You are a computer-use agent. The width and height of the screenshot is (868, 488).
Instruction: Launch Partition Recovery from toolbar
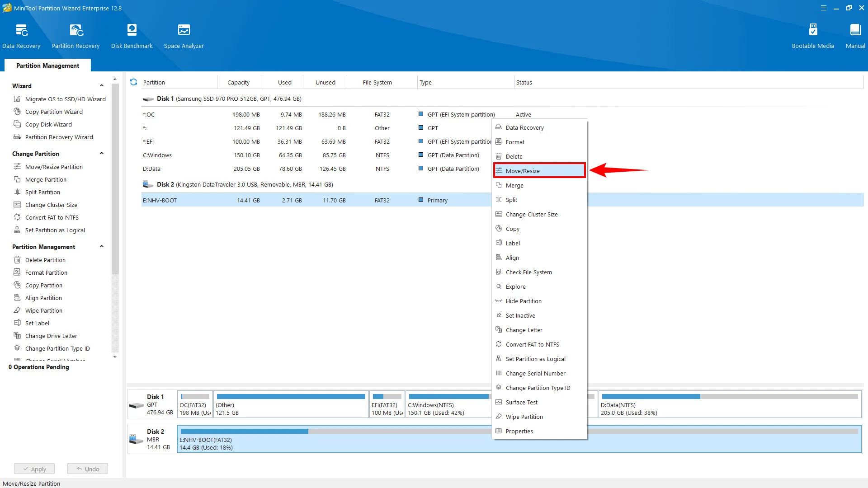pyautogui.click(x=75, y=36)
